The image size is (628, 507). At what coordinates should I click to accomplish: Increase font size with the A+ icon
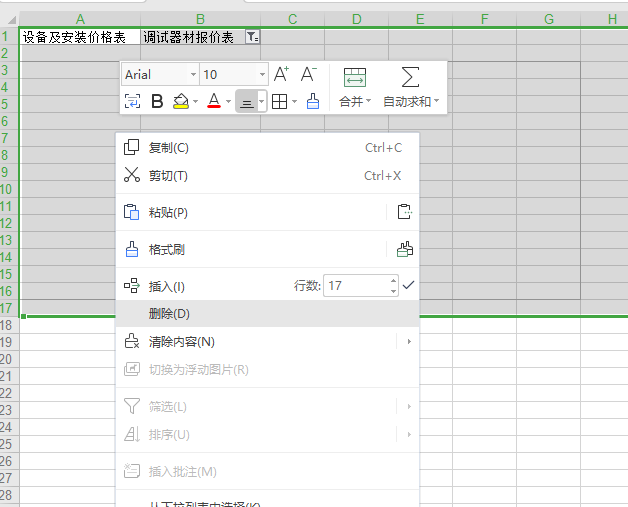[281, 74]
